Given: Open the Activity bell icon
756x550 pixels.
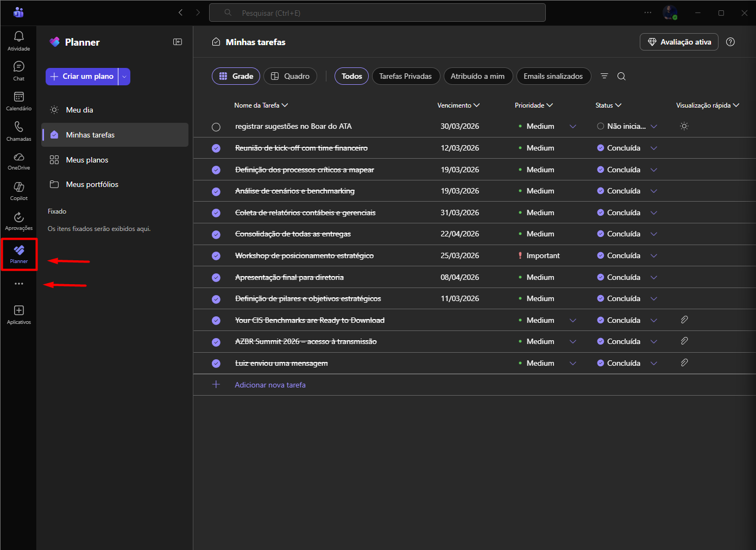Looking at the screenshot, I should (x=18, y=37).
